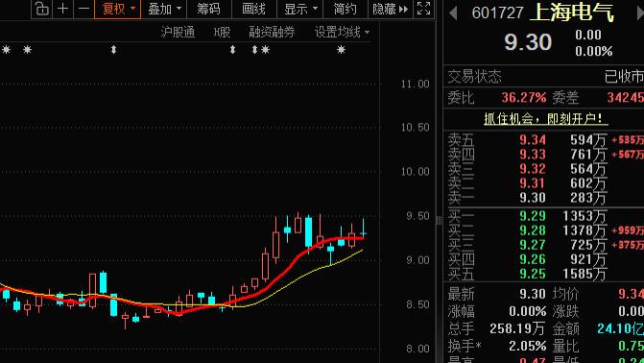The height and width of the screenshot is (363, 644).
Task: Click the 委比 value 36.27%
Action: pos(524,98)
